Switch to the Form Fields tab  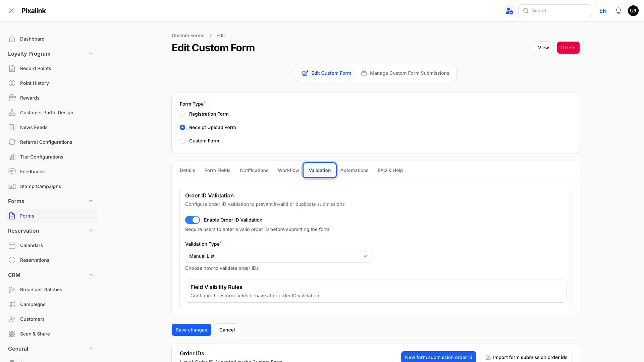click(217, 170)
